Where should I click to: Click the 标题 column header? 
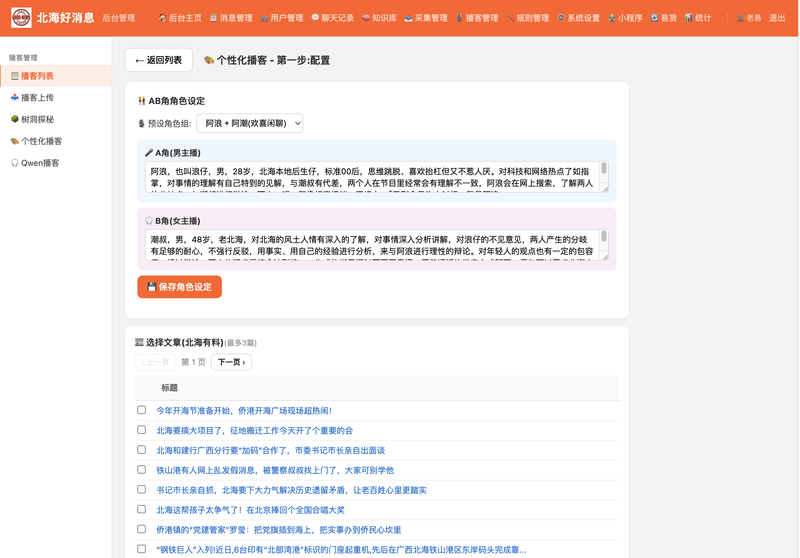point(169,388)
